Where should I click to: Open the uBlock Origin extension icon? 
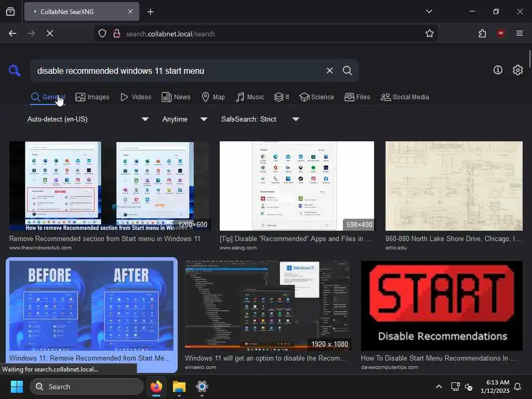click(x=501, y=33)
